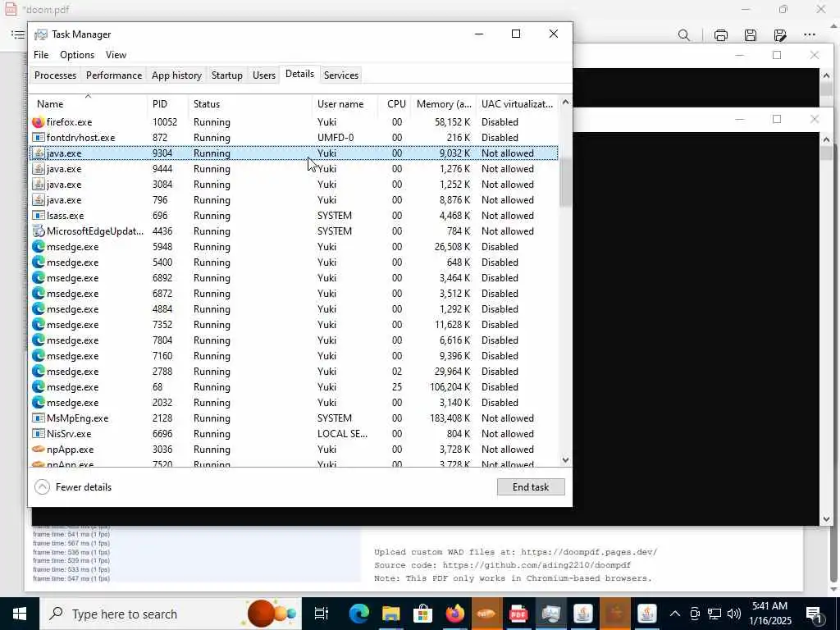
Task: Sort by UAC virtualization column header
Action: point(517,104)
